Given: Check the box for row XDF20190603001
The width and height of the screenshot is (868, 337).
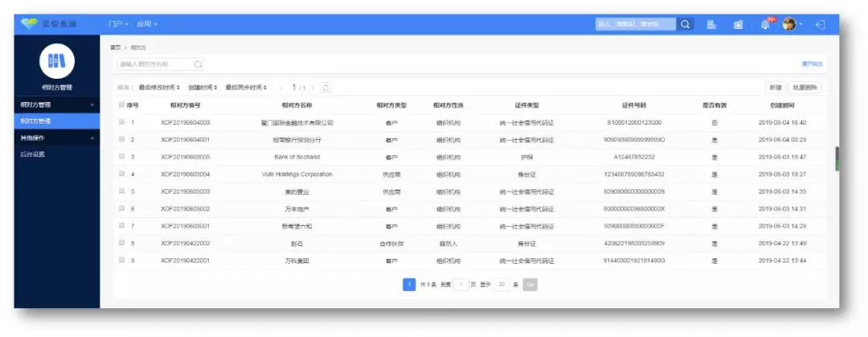Looking at the screenshot, I should (121, 225).
